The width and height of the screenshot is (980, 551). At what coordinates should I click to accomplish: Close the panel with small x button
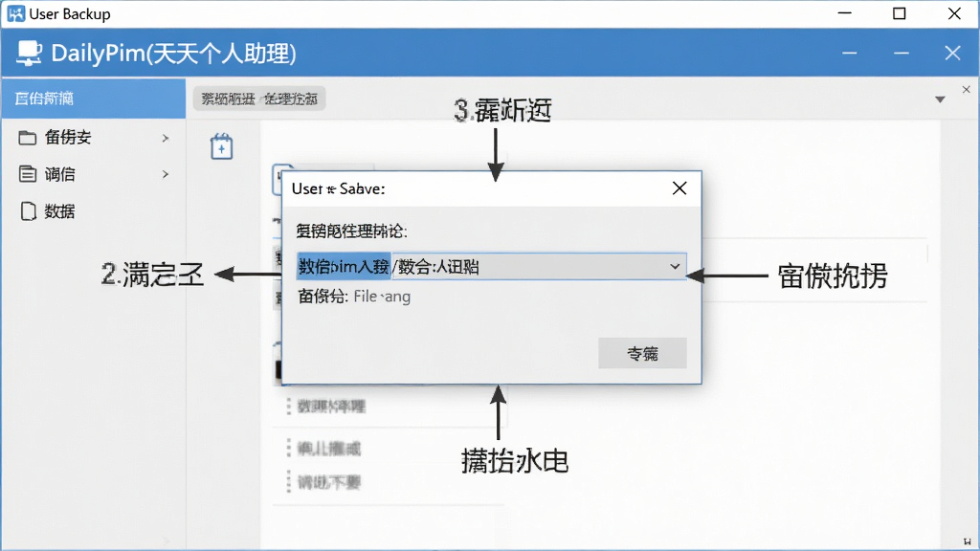tap(966, 90)
